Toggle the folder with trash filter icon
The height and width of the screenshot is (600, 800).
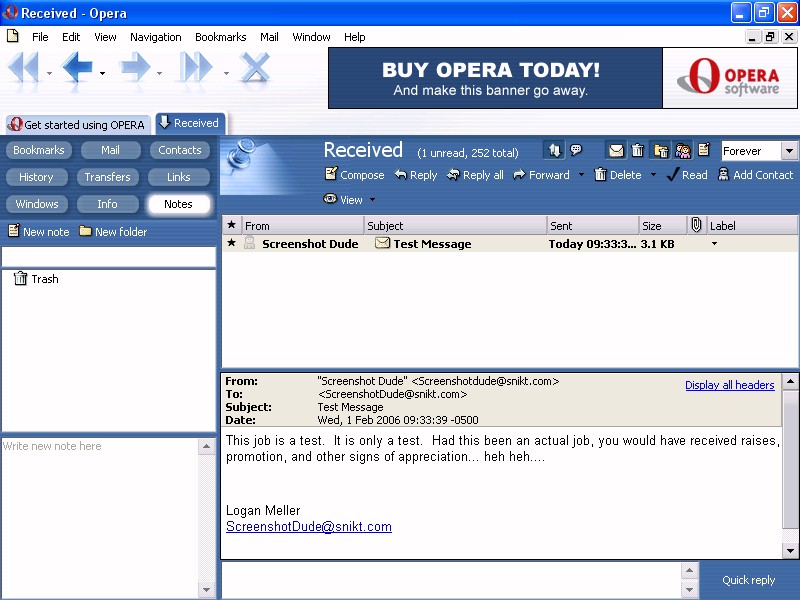pos(661,151)
